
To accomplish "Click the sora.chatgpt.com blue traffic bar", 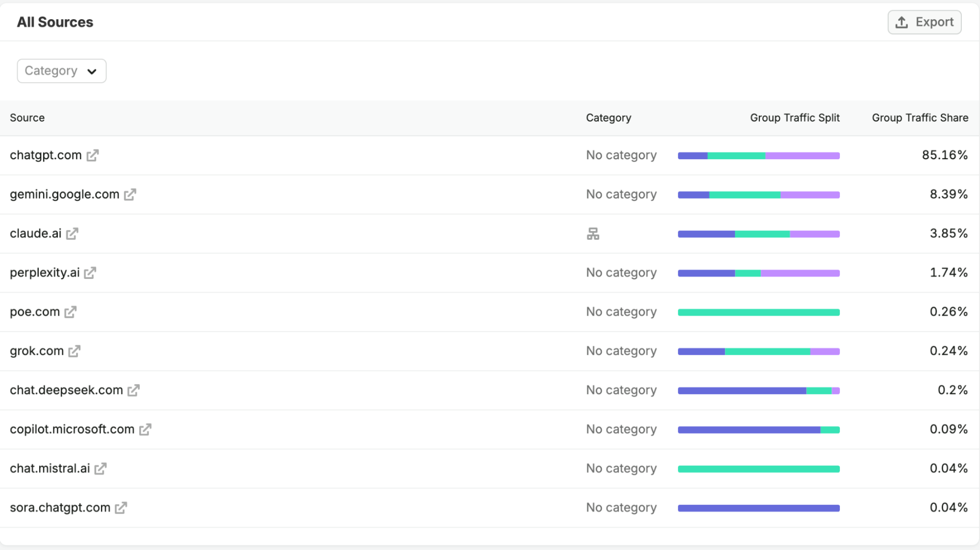I will pyautogui.click(x=759, y=509).
